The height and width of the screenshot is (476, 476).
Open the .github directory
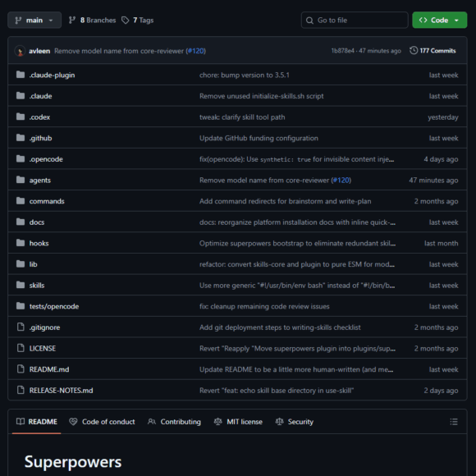coord(40,138)
